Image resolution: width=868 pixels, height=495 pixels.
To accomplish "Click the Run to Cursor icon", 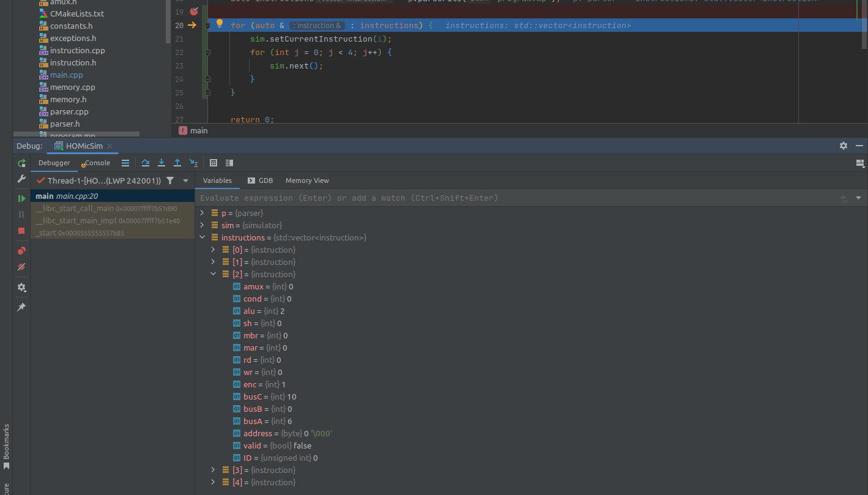I will click(x=193, y=163).
